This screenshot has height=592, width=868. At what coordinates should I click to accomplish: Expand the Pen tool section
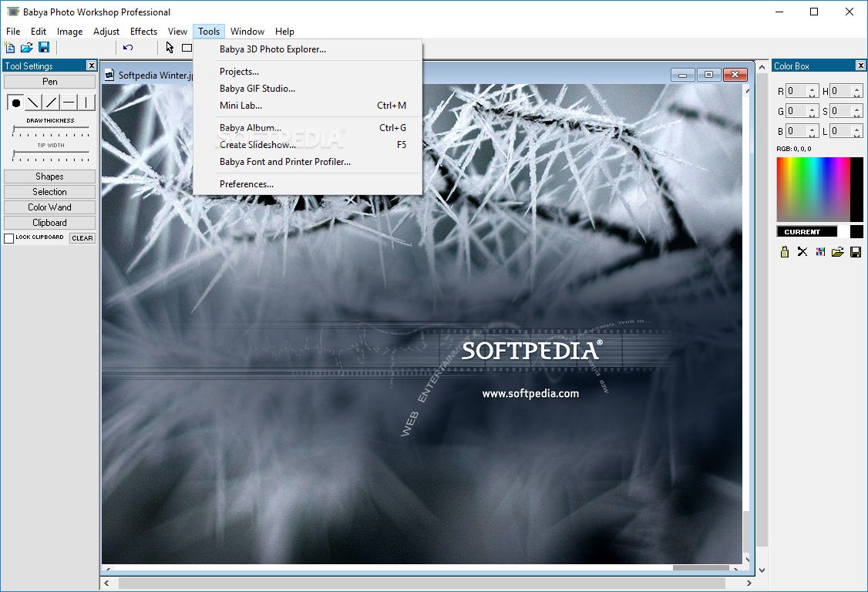[x=50, y=82]
